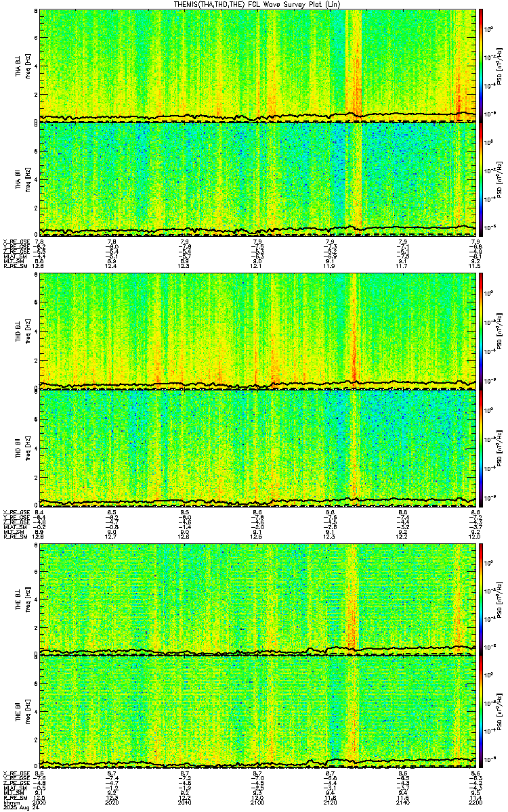
Task: Click the PSD [nT²/Hz] label beside THA B∥
Action: (500, 179)
